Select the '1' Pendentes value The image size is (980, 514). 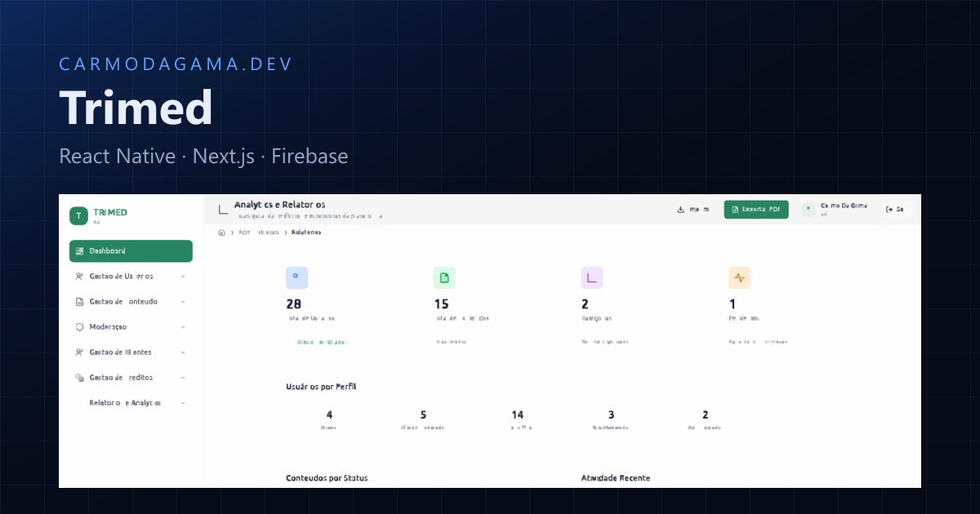(x=732, y=304)
